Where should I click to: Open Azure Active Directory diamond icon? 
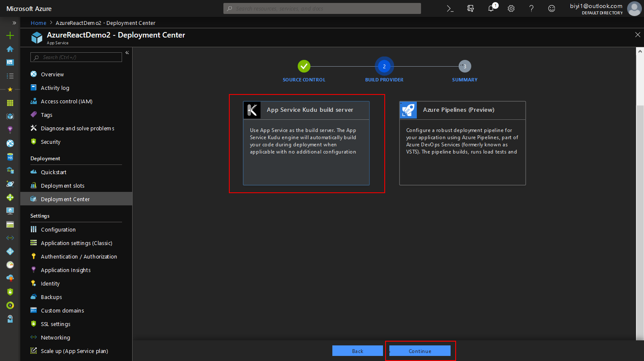click(10, 251)
